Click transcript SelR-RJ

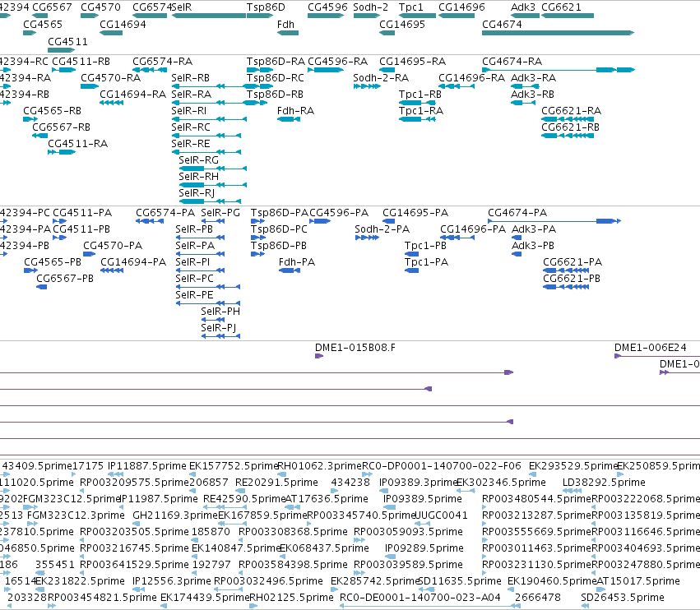point(210,201)
